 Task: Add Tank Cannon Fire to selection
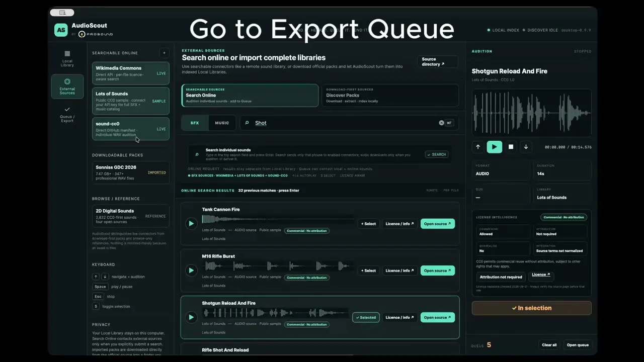368,224
